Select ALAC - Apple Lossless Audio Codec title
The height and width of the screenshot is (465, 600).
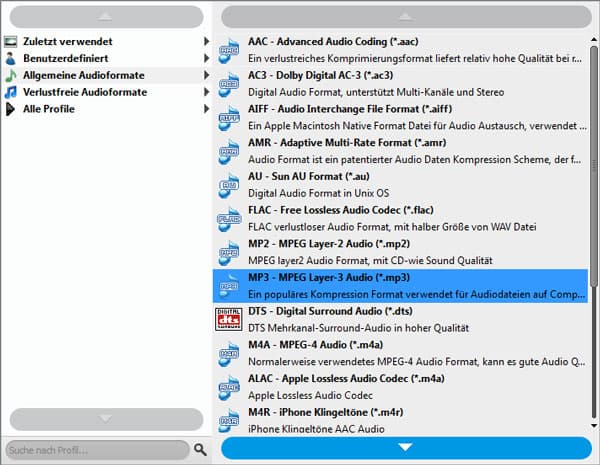pyautogui.click(x=346, y=379)
